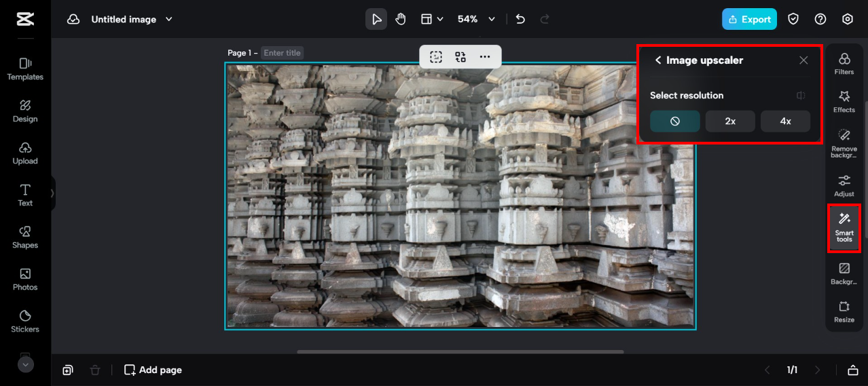This screenshot has width=868, height=386.
Task: Select the hand pan tool
Action: point(401,19)
